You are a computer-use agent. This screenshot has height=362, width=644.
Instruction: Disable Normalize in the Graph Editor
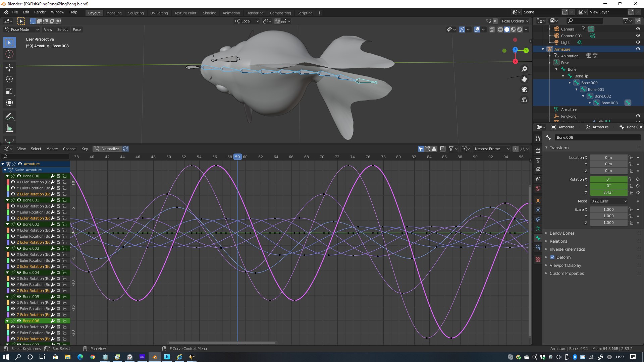107,149
